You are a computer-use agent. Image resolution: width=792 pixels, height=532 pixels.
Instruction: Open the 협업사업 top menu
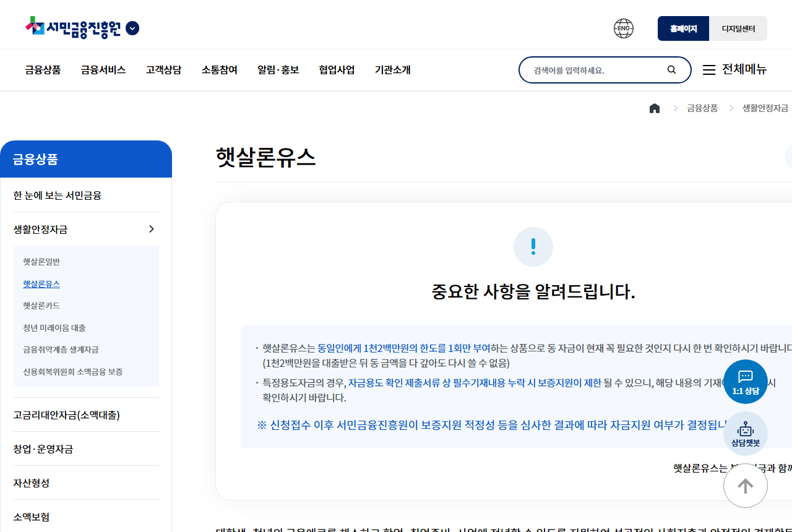click(x=337, y=70)
